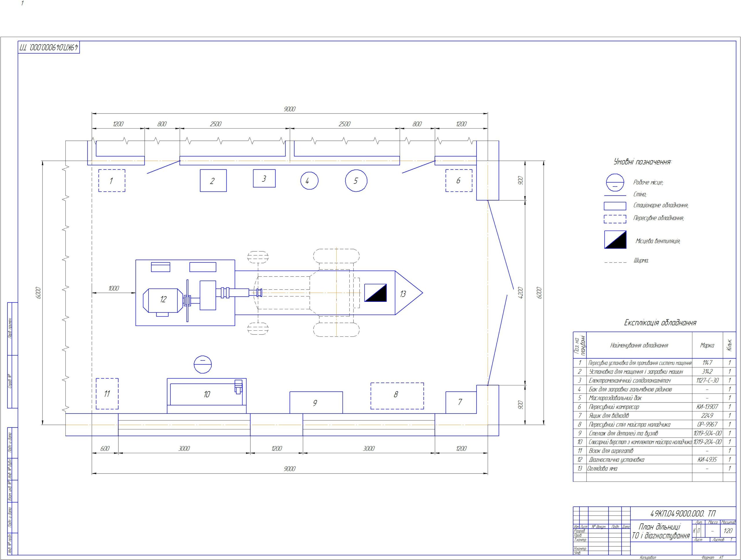Select equipment box 3 on the floor plan

tap(264, 178)
